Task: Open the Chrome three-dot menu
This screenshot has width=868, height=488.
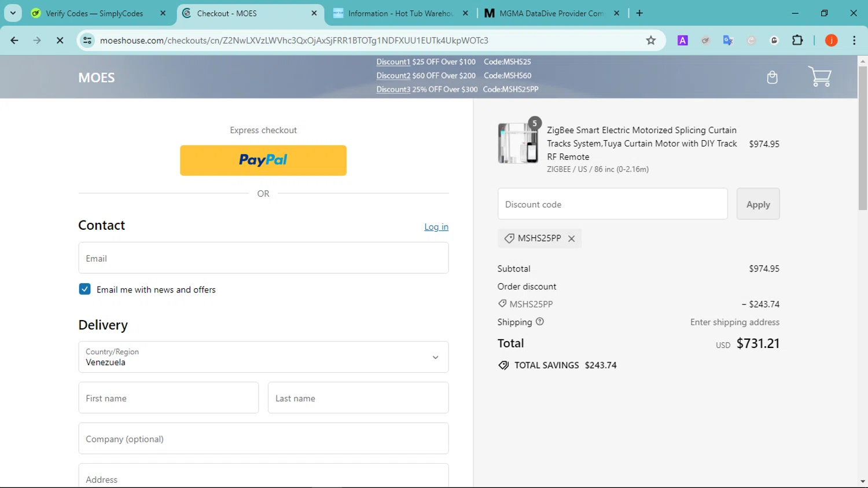Action: (854, 41)
